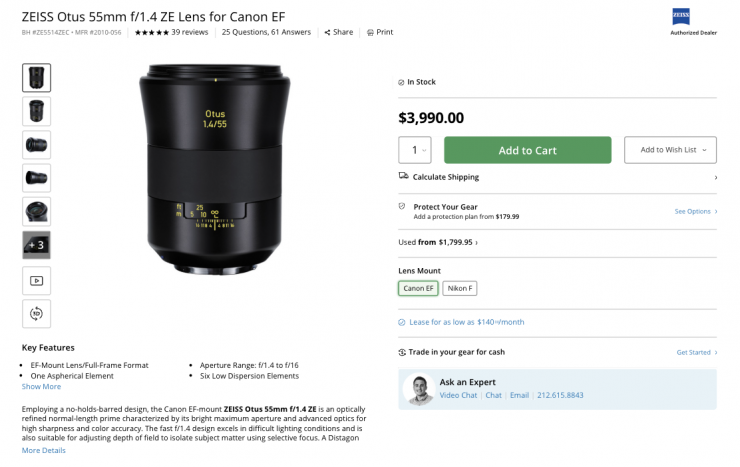Viewport: 740px width, 467px height.
Task: Select the Canon EF lens mount
Action: [418, 288]
